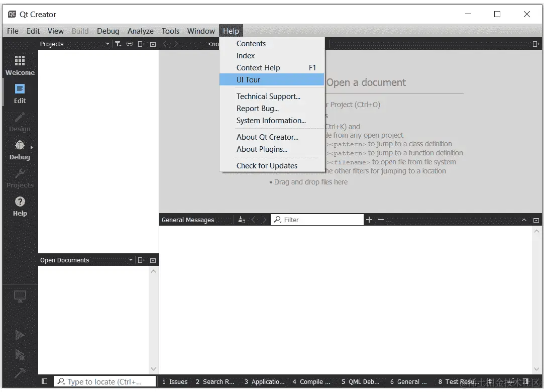
Task: Switch to Debug mode in the sidebar
Action: (x=20, y=150)
